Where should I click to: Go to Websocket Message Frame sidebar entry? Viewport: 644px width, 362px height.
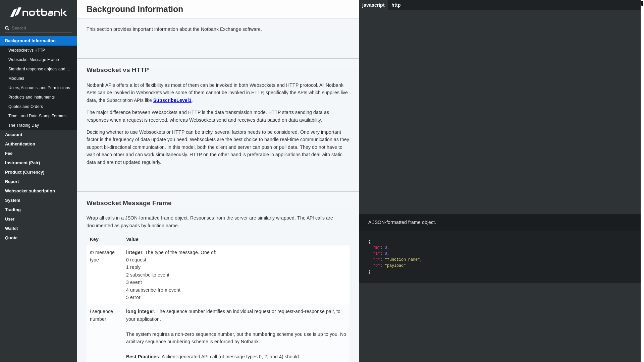(x=39, y=60)
